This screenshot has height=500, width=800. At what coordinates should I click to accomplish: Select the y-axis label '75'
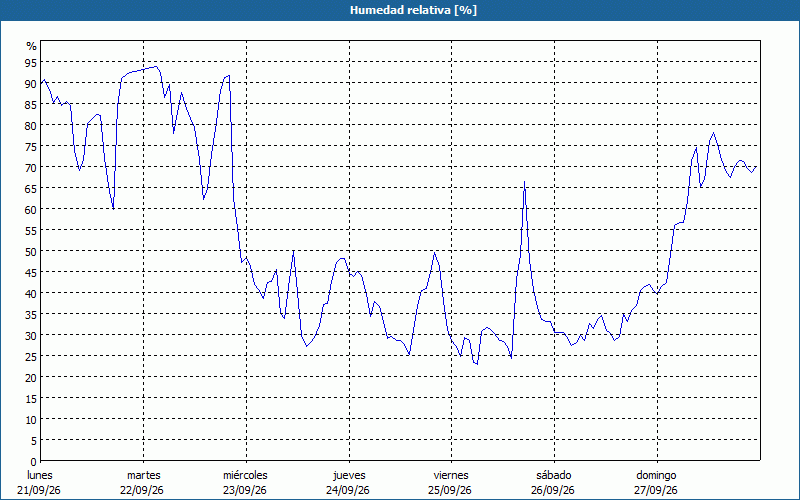tap(31, 146)
